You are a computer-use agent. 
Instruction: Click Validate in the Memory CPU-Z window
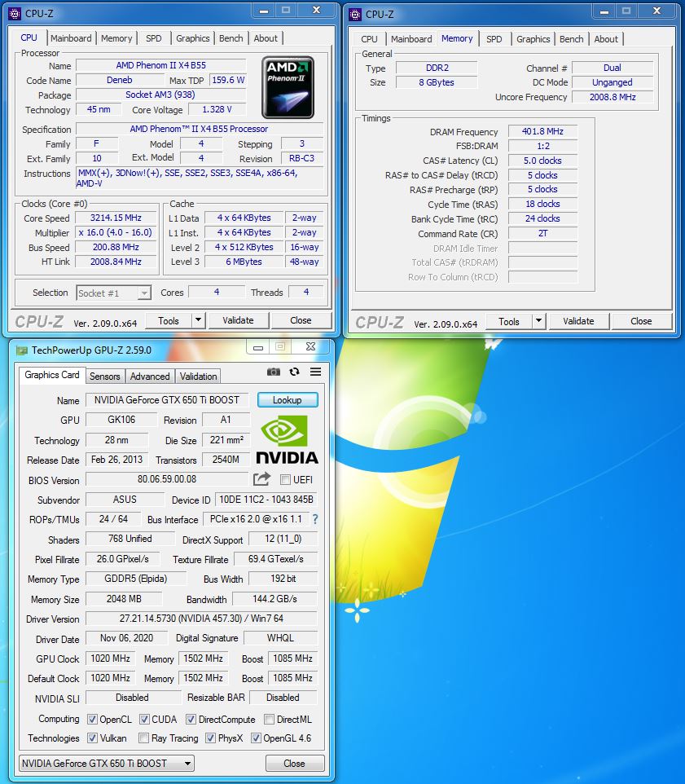(578, 321)
